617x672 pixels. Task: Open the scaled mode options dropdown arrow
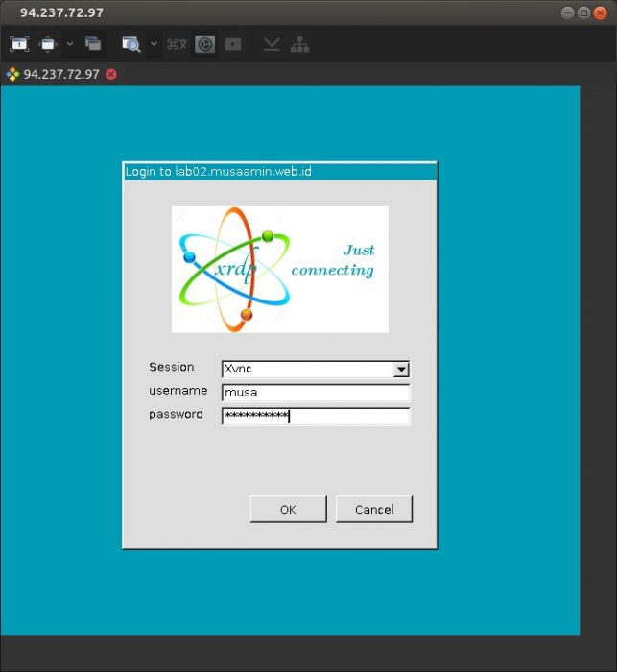tap(154, 44)
